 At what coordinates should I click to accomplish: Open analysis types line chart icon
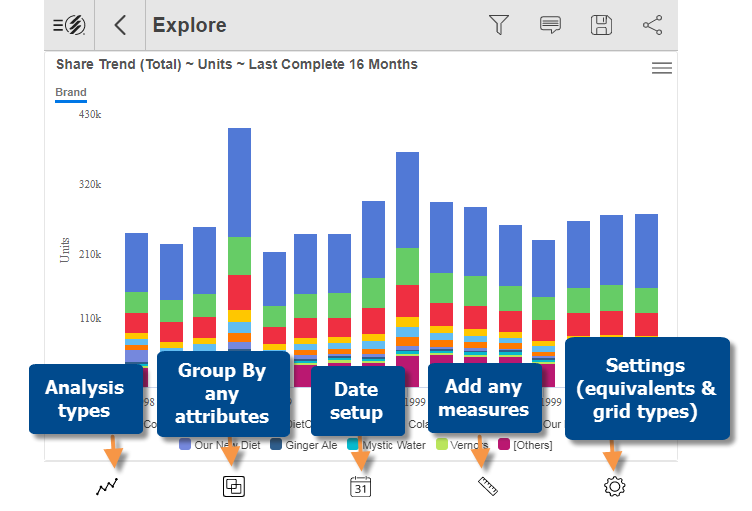pyautogui.click(x=107, y=487)
